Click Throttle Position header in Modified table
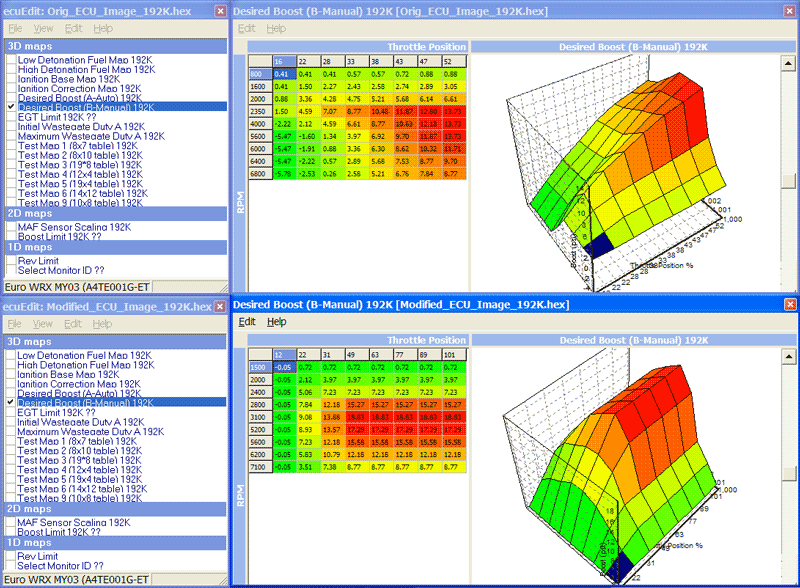This screenshot has height=588, width=800. tap(357, 340)
